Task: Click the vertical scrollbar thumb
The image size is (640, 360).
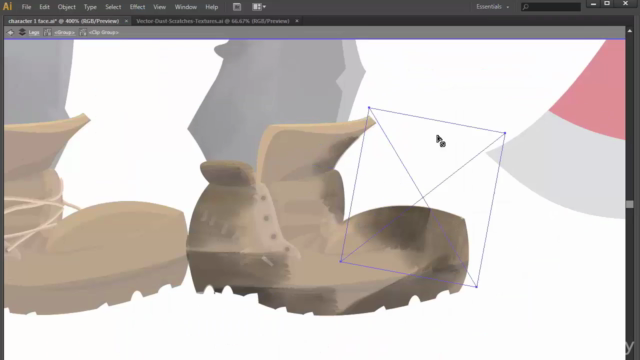Action: coord(630,203)
